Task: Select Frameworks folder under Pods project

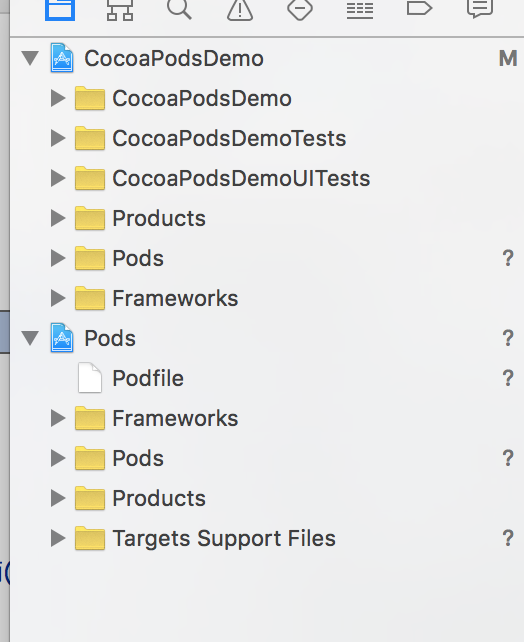Action: pos(175,418)
